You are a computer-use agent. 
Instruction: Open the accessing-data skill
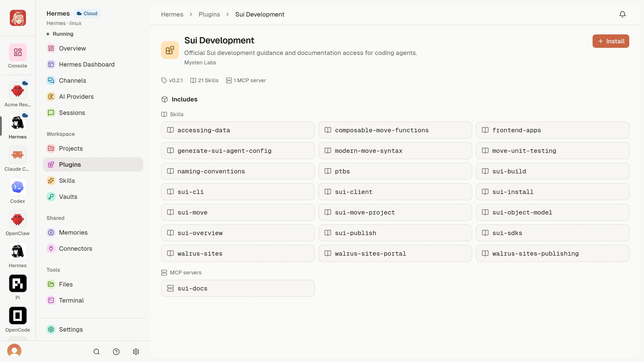click(238, 130)
